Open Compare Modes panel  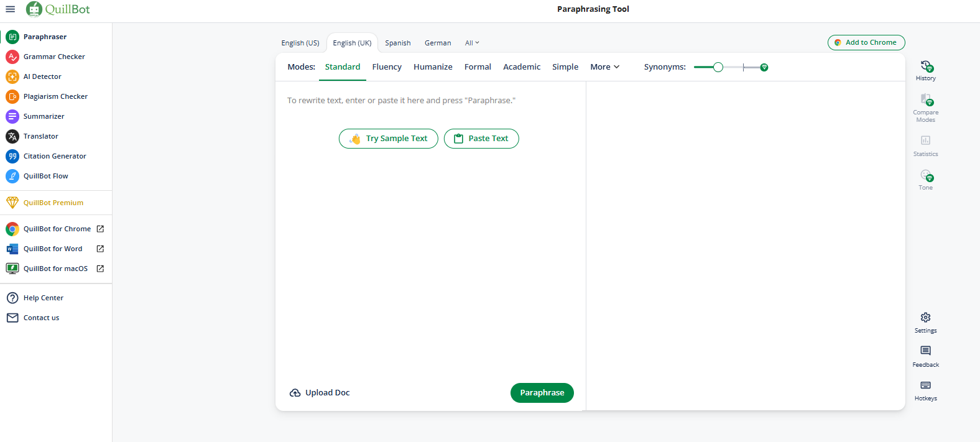pyautogui.click(x=925, y=108)
